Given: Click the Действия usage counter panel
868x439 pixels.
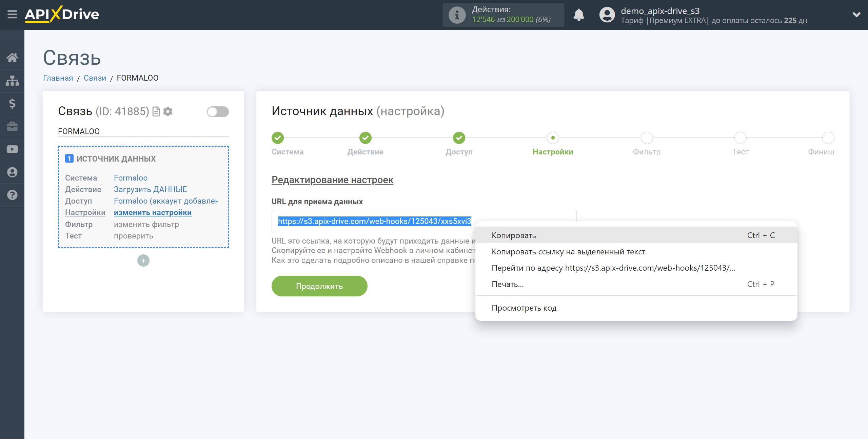Looking at the screenshot, I should point(503,15).
